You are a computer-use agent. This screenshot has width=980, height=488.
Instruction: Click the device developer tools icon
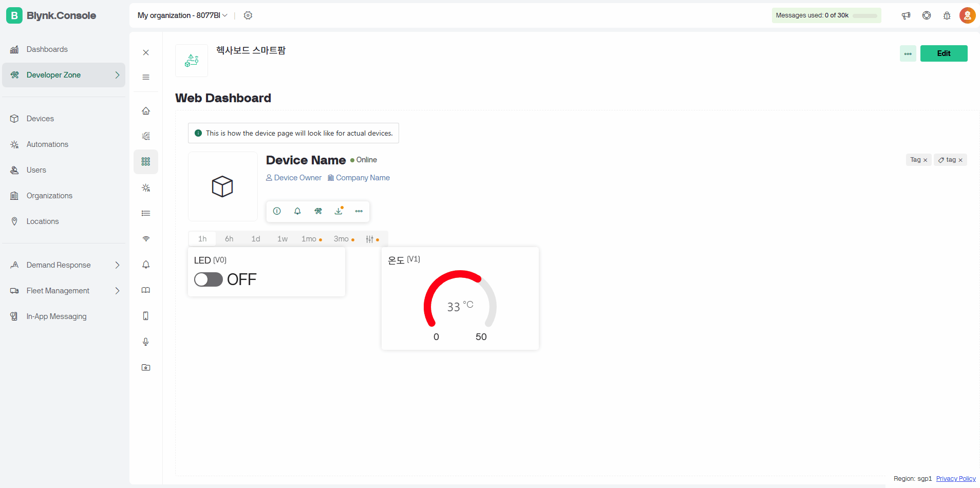pyautogui.click(x=318, y=211)
